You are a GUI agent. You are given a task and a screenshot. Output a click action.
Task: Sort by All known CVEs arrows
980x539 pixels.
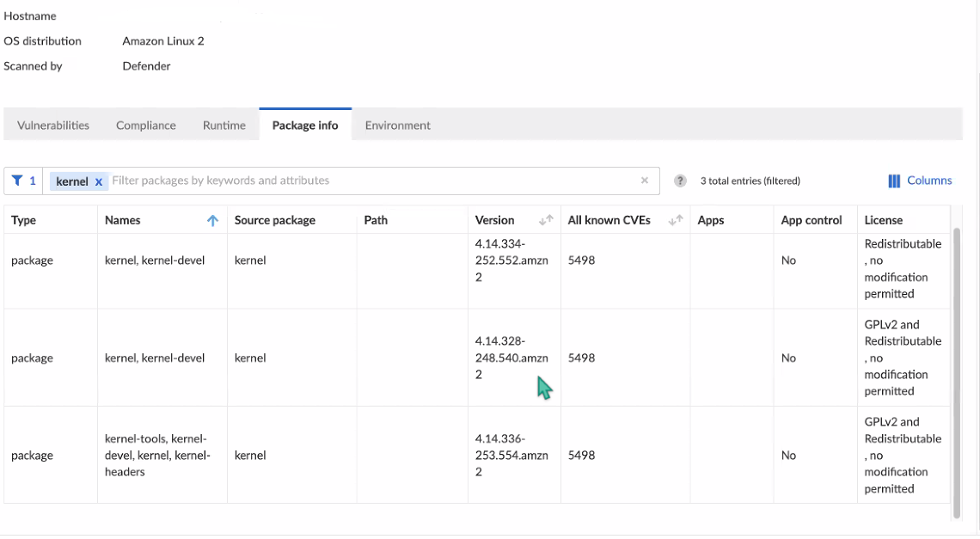click(676, 220)
